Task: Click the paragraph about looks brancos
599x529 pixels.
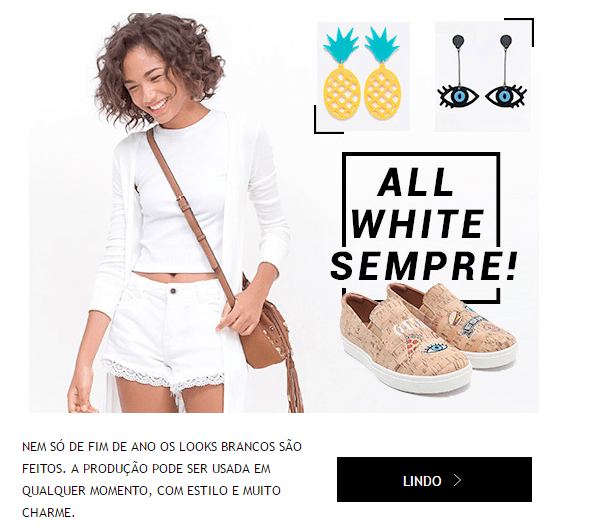Action: click(x=162, y=479)
